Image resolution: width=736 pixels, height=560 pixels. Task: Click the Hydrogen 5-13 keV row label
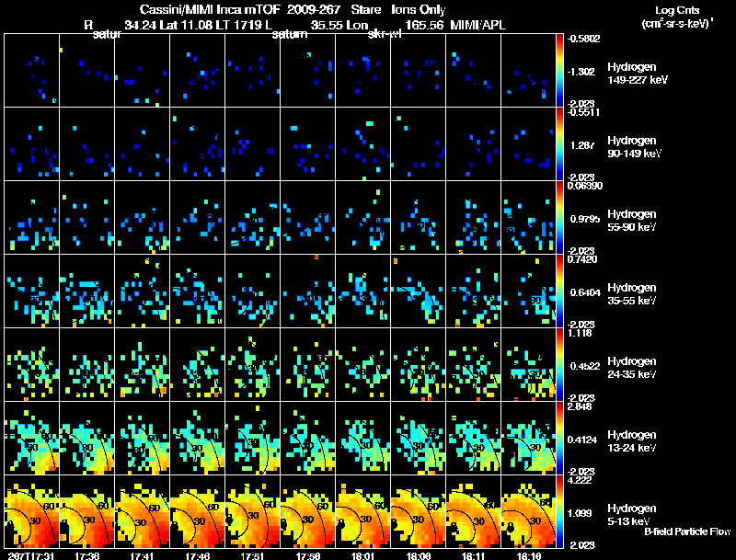pyautogui.click(x=632, y=515)
